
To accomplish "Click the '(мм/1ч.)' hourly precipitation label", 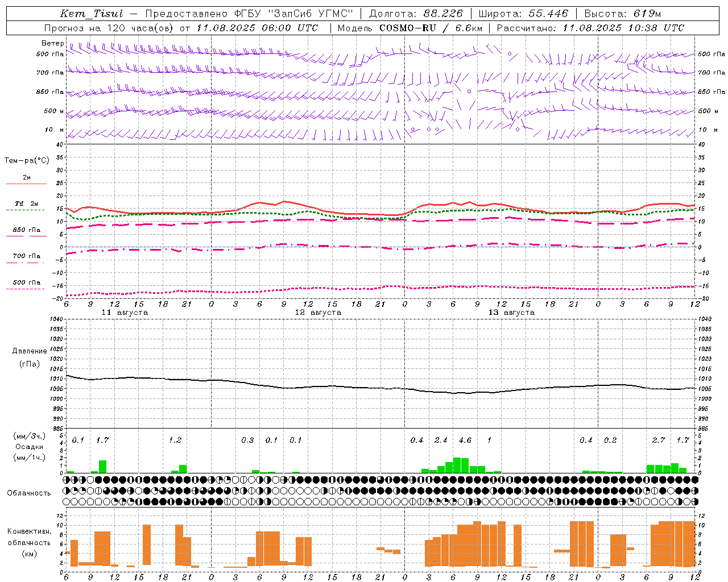I will coord(30,458).
